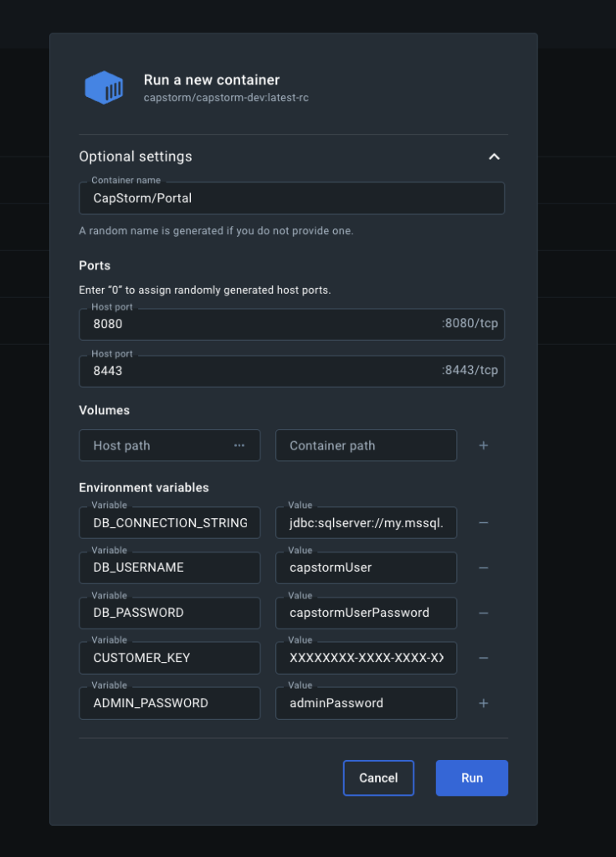Screen dimensions: 616x857
Task: Remove the DB_USERNAME environment variable
Action: 483,567
